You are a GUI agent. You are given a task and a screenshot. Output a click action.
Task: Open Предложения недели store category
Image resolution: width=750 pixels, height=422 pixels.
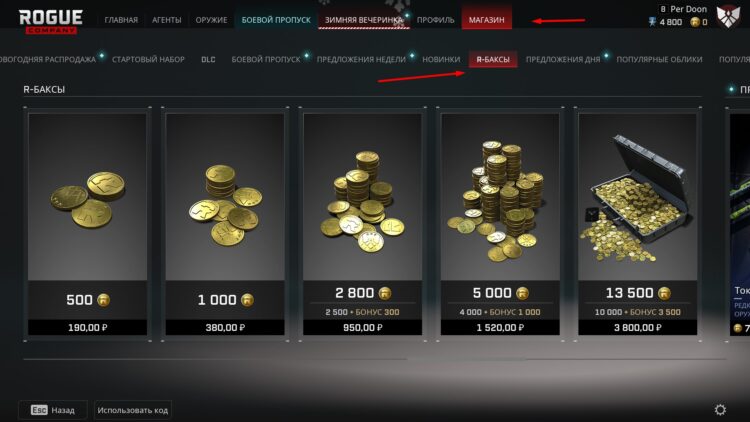pos(361,59)
